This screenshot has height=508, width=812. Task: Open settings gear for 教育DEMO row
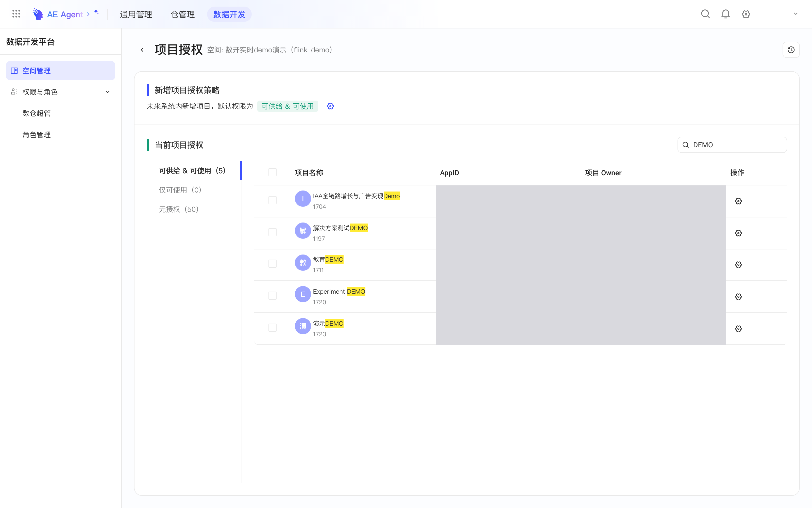click(x=738, y=265)
